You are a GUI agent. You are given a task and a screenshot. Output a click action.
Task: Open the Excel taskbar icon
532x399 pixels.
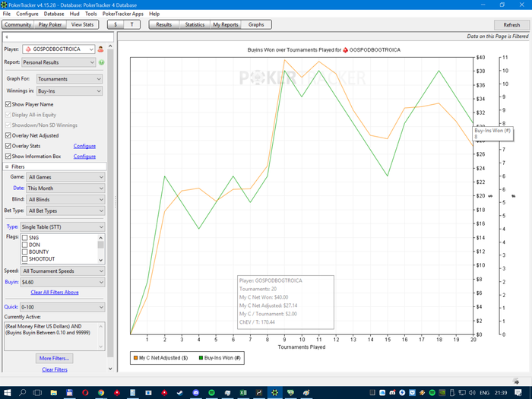point(243,393)
